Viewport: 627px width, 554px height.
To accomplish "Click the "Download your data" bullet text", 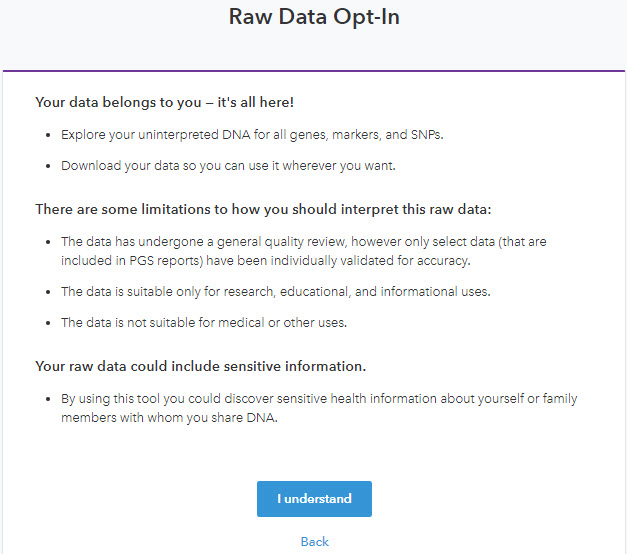I will coord(228,166).
